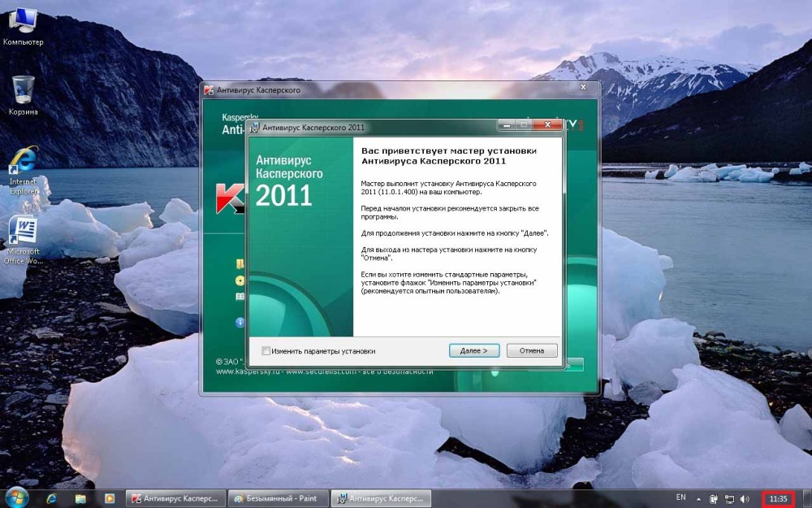Click the Show Desktop strip beside the clock
This screenshot has height=508, width=812.
pyautogui.click(x=807, y=499)
